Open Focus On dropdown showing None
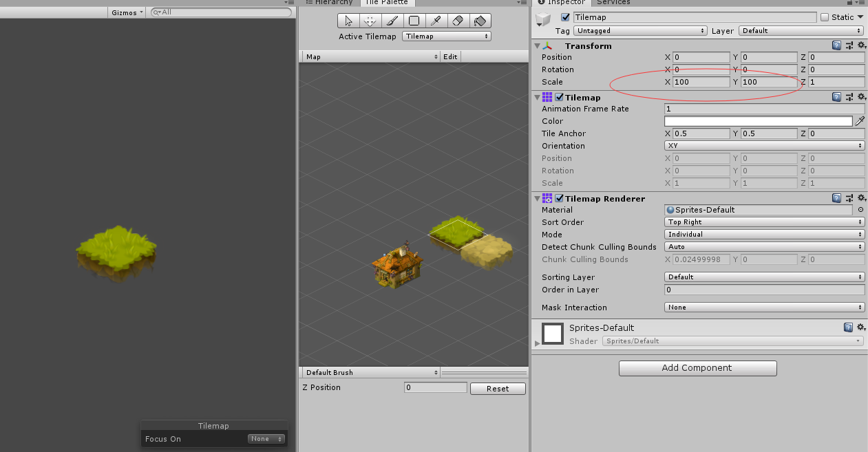Screen dimensions: 868x452 [266, 439]
